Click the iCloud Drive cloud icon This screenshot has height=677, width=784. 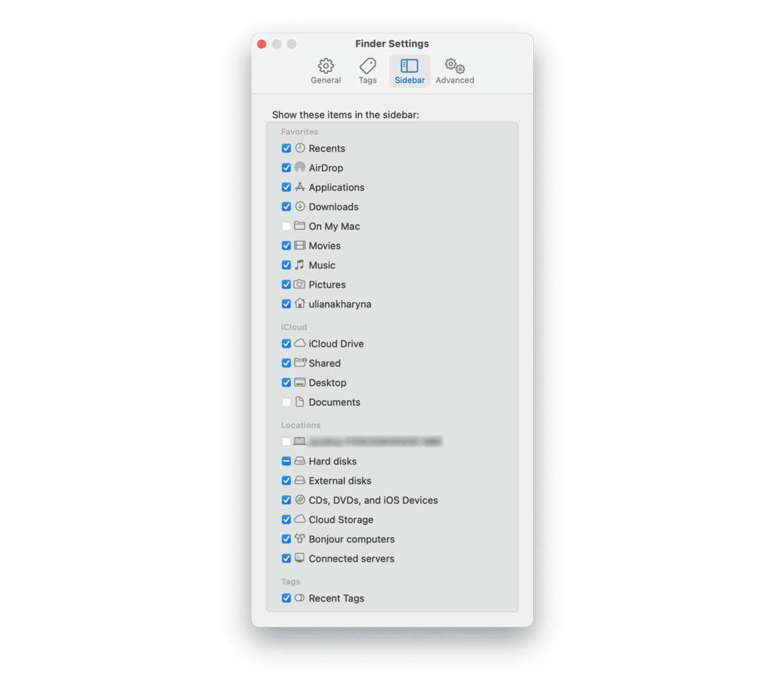(x=300, y=344)
